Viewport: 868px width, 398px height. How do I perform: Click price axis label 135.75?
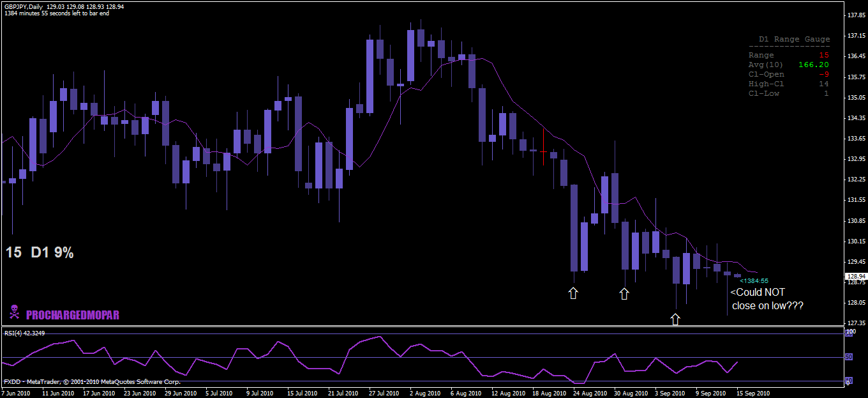(x=856, y=77)
